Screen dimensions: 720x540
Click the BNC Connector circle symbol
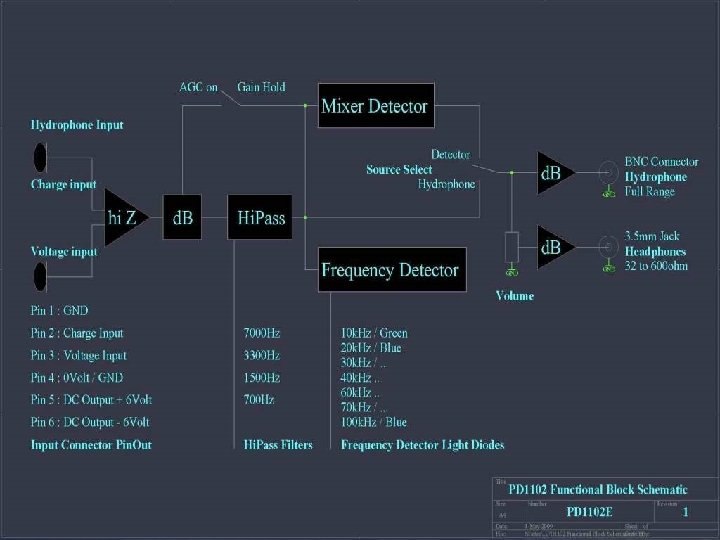pyautogui.click(x=608, y=173)
